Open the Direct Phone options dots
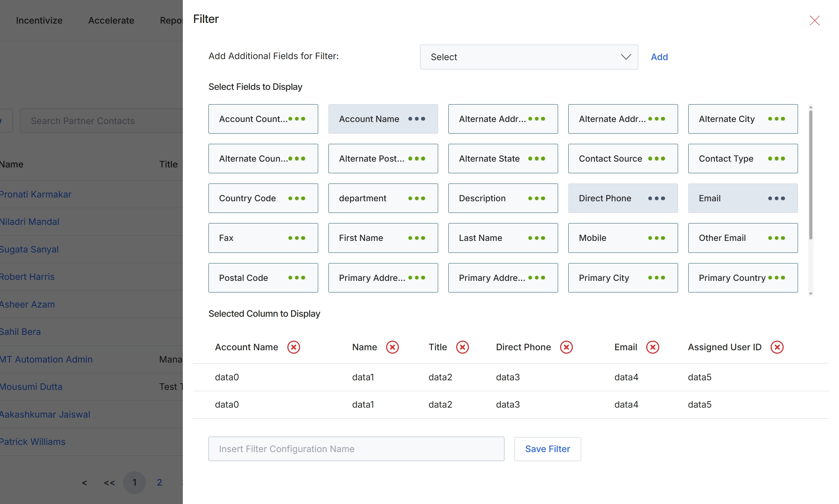839x504 pixels. (x=656, y=199)
